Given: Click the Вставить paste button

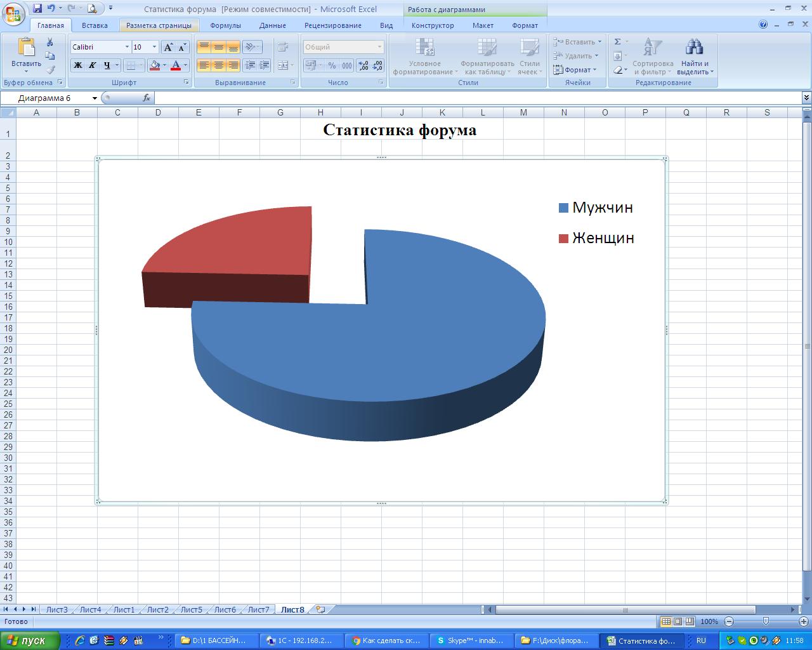Looking at the screenshot, I should (x=26, y=54).
